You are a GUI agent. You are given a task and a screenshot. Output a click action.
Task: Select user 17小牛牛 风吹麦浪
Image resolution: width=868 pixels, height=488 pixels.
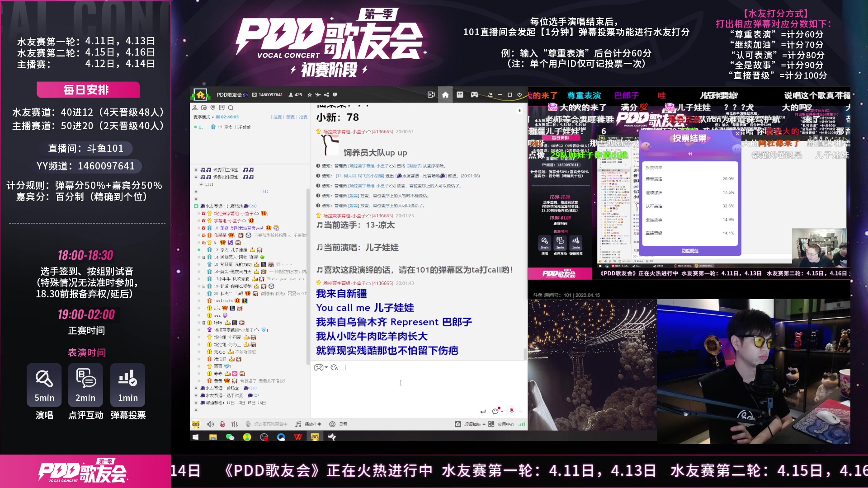coord(231,279)
